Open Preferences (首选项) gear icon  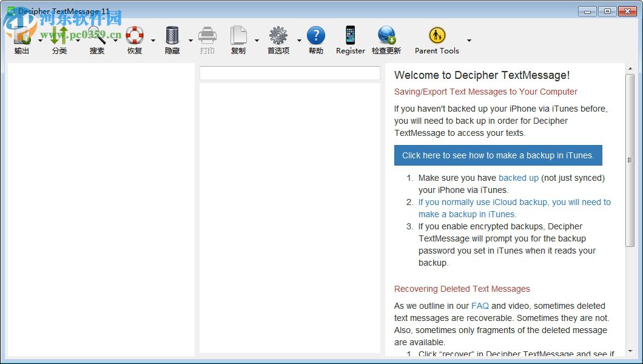278,36
